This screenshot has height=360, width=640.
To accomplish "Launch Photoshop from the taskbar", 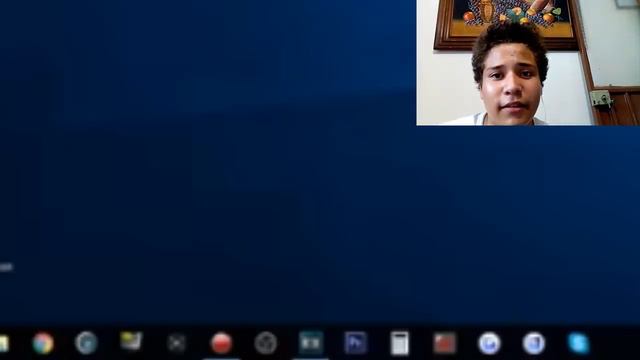I will pos(356,342).
